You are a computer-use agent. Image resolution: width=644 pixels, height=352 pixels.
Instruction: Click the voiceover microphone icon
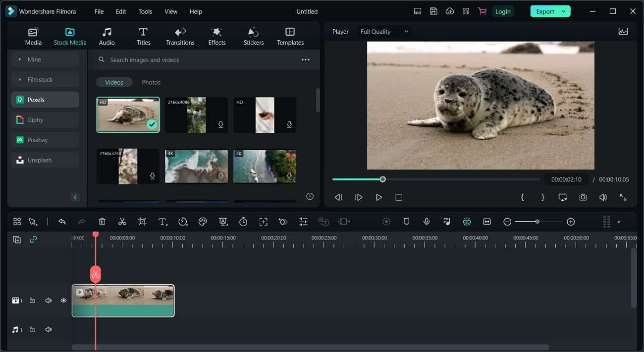(x=427, y=222)
